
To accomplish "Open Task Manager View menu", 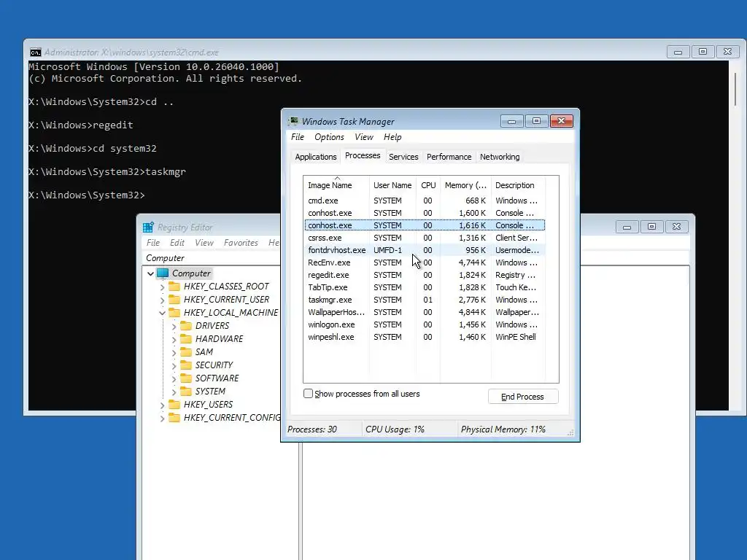I will (364, 137).
